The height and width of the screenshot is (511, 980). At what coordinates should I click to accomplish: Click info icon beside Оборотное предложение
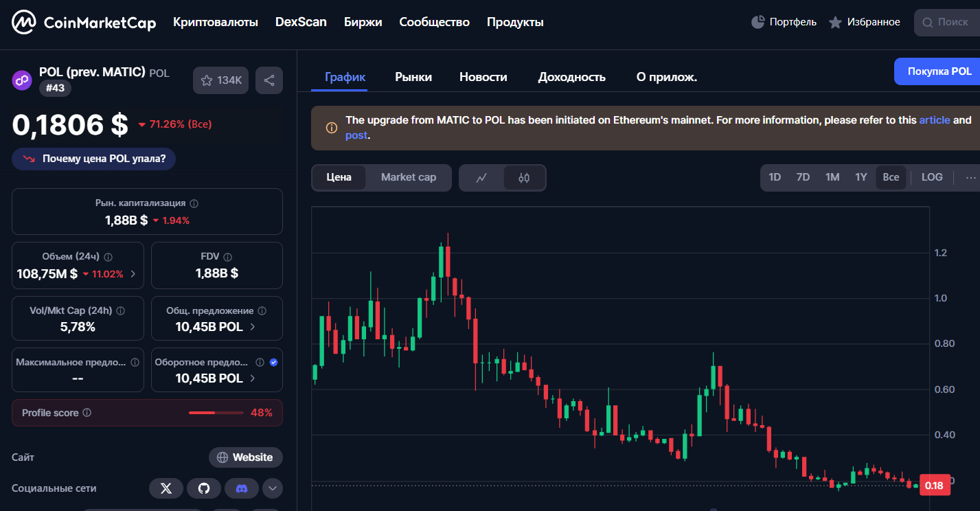coord(260,362)
